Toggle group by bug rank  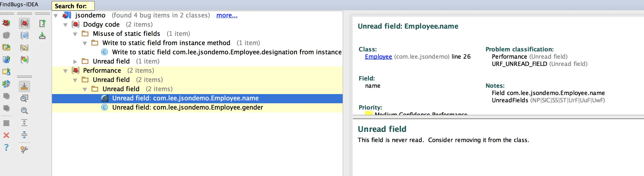tap(24, 59)
